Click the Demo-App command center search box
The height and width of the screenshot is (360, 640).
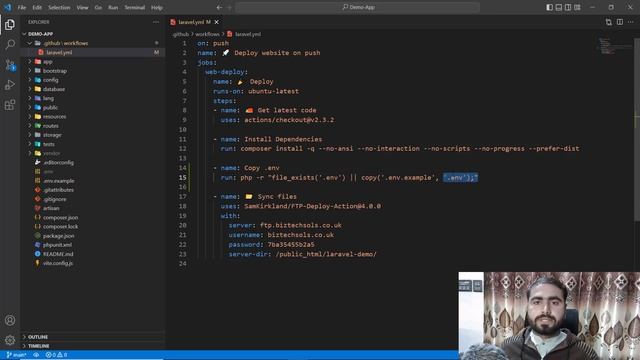358,7
